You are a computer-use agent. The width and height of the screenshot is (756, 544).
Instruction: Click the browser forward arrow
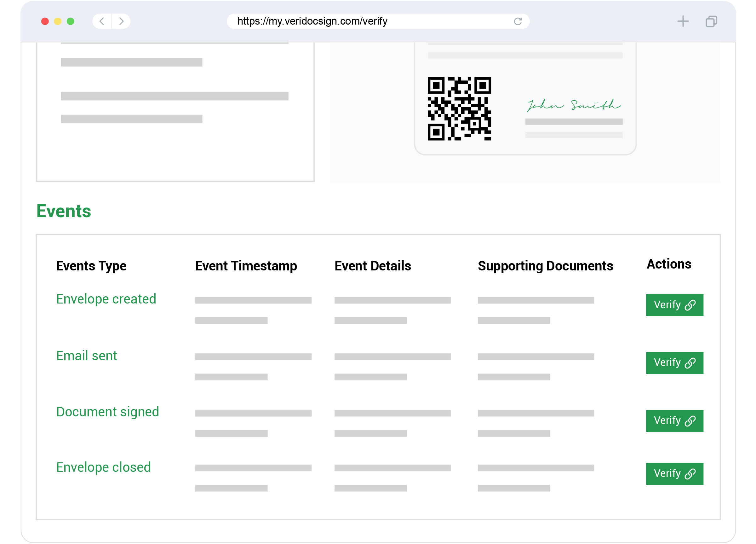click(x=121, y=21)
